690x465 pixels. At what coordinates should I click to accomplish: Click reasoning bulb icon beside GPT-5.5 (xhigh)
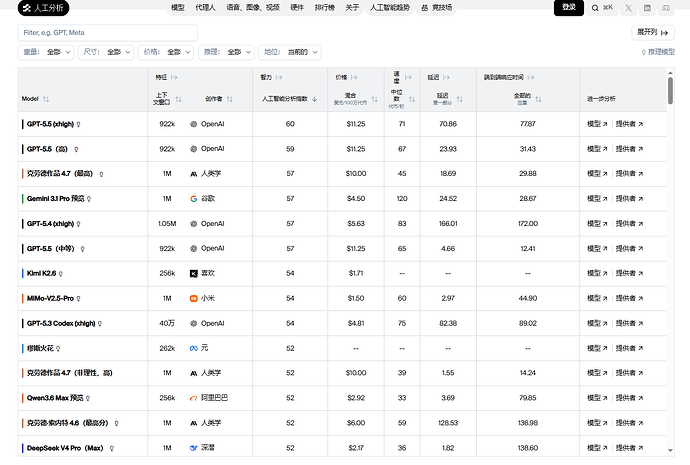[79, 124]
